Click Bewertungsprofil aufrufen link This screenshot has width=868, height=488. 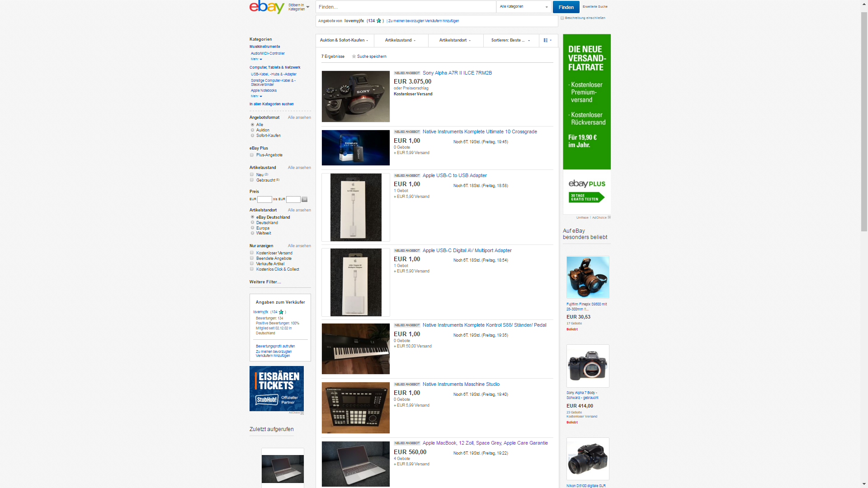tap(275, 346)
